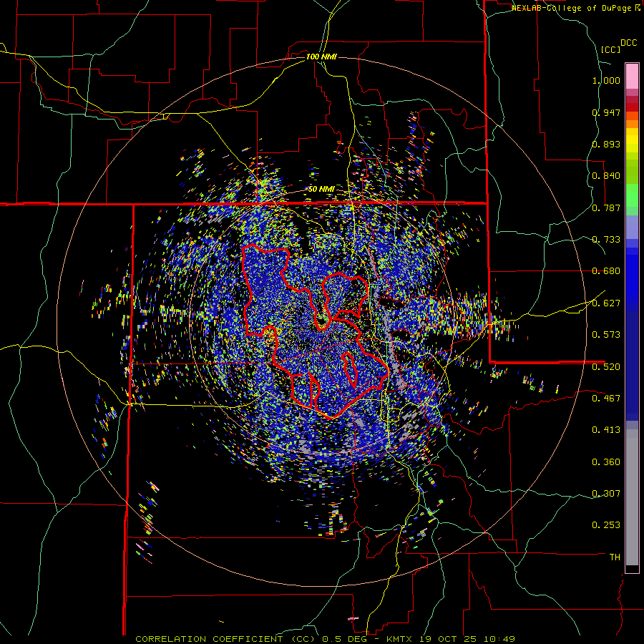Click the pink top segment of the color bar
This screenshot has height=644, width=644.
point(632,76)
